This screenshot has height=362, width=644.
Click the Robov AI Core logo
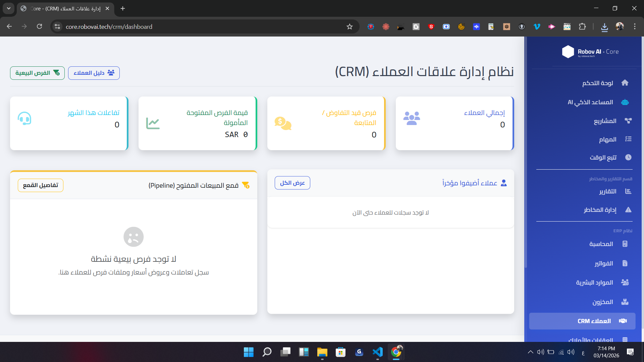(x=590, y=52)
